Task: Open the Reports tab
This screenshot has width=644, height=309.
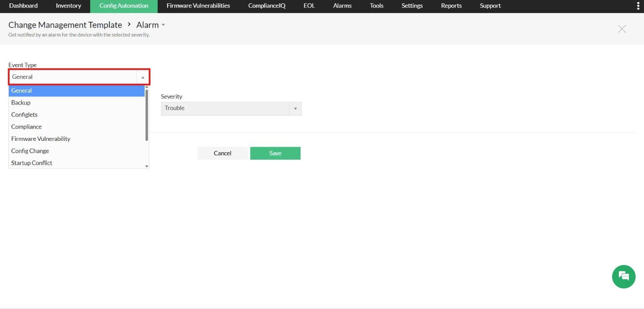Action: click(x=451, y=6)
